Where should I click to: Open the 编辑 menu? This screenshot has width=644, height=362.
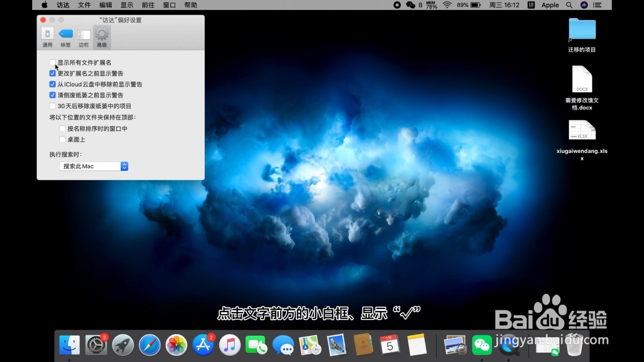tap(105, 5)
